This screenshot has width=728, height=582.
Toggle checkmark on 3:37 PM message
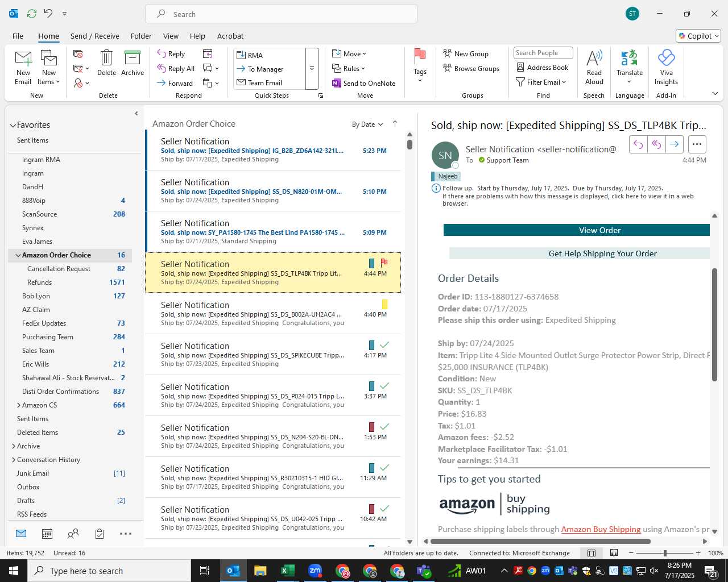pos(384,385)
